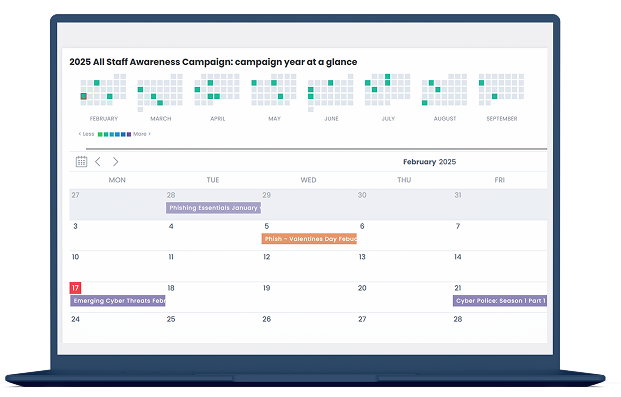621x397 pixels.
Task: Click the MON column header
Action: coord(117,180)
